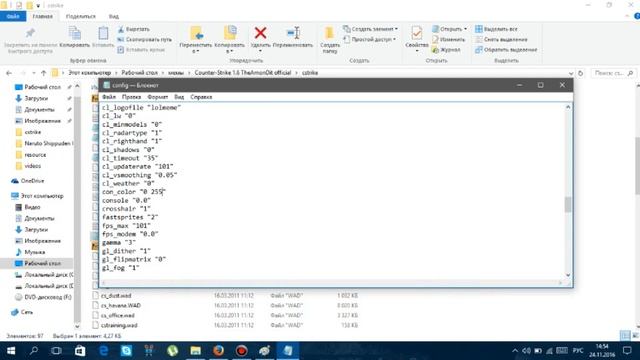This screenshot has width=640, height=360.
Task: Click Copy path in the ribbon
Action: click(144, 40)
